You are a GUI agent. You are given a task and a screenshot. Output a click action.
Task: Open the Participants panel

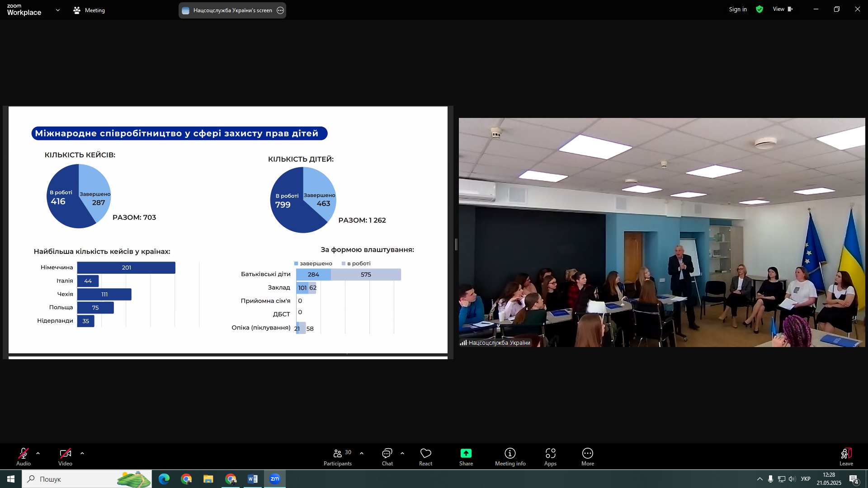tap(338, 456)
